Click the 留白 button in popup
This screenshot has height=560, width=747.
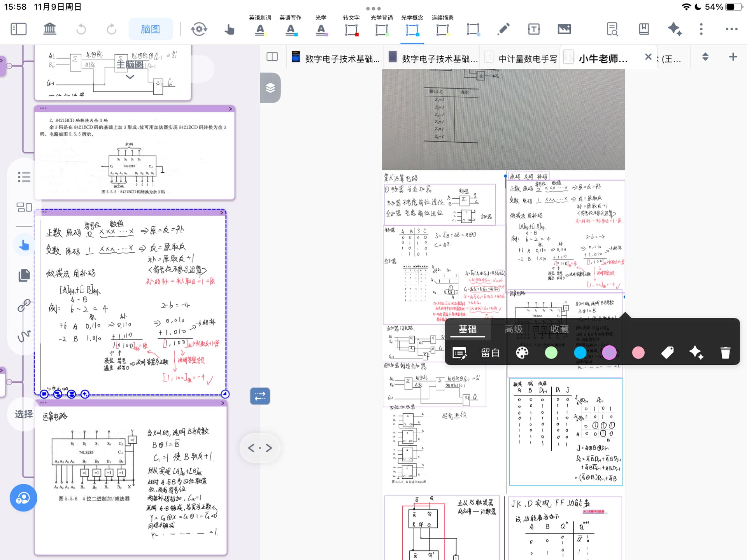pyautogui.click(x=490, y=353)
